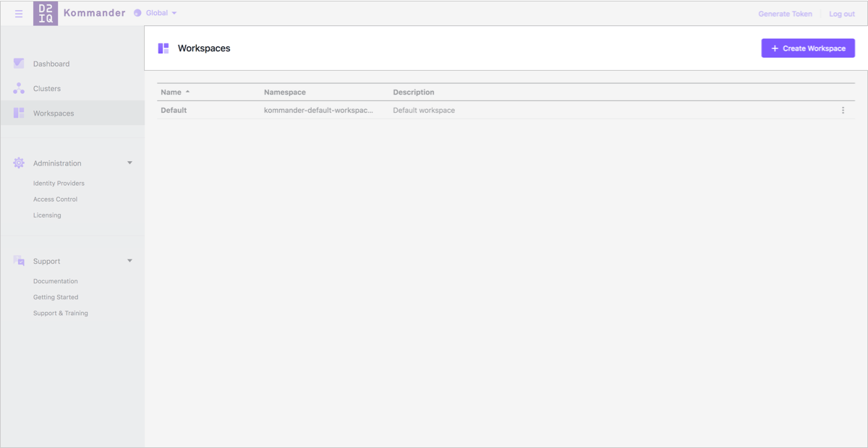Image resolution: width=868 pixels, height=448 pixels.
Task: Click the kommander-default-workspac... namespace cell
Action: pos(319,111)
